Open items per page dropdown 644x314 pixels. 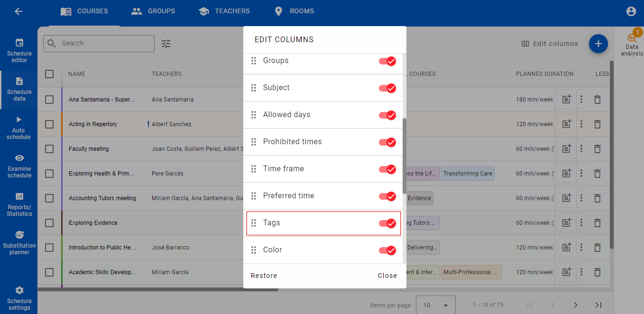pos(435,305)
